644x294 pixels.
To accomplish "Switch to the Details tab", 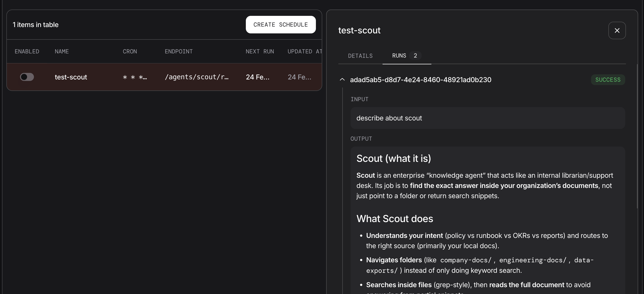I will tap(360, 56).
